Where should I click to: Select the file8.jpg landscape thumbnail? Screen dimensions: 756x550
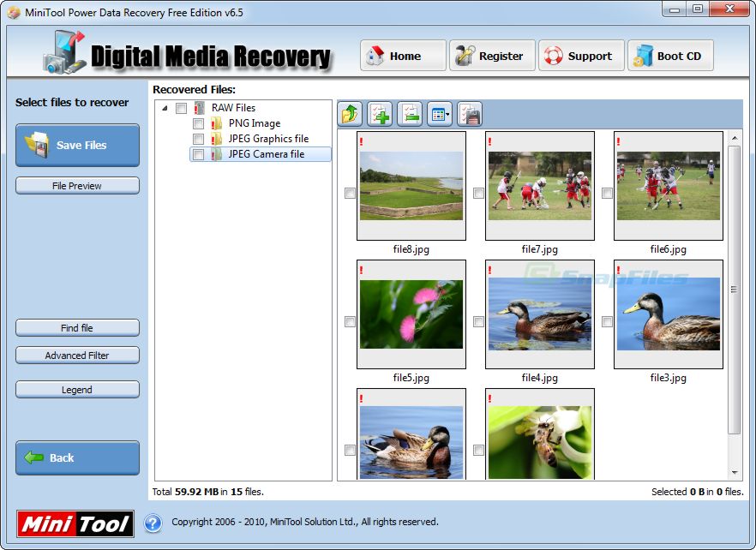[411, 186]
